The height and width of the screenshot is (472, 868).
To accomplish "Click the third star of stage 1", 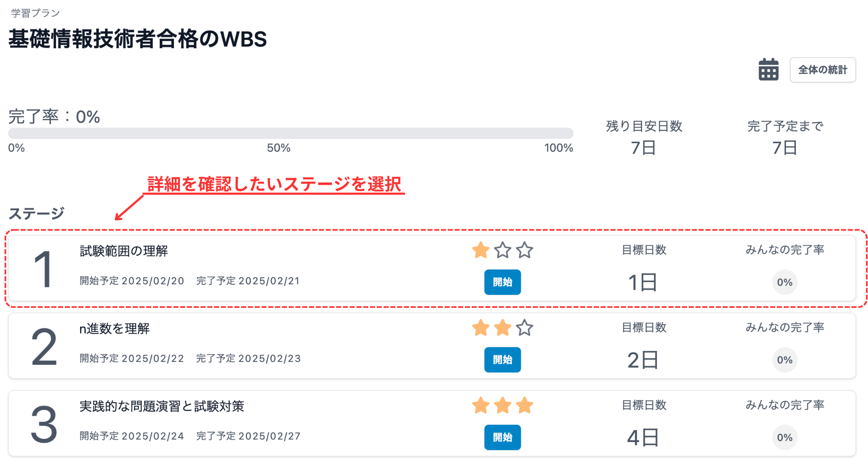I will (x=525, y=250).
